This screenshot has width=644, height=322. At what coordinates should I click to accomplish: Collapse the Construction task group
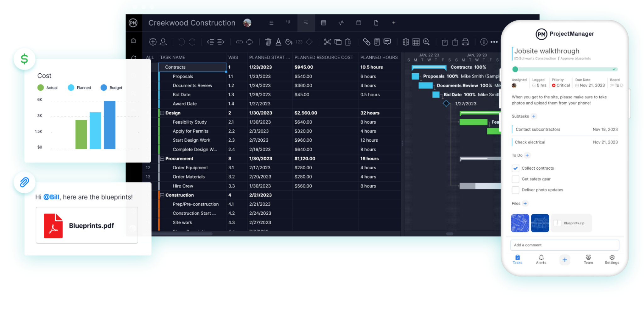[162, 195]
